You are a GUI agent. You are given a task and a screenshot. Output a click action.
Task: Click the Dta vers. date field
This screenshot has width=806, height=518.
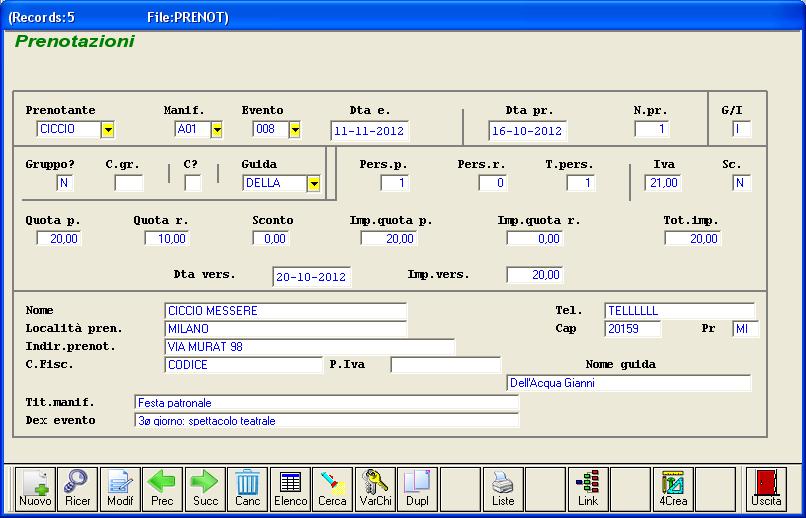click(x=312, y=276)
